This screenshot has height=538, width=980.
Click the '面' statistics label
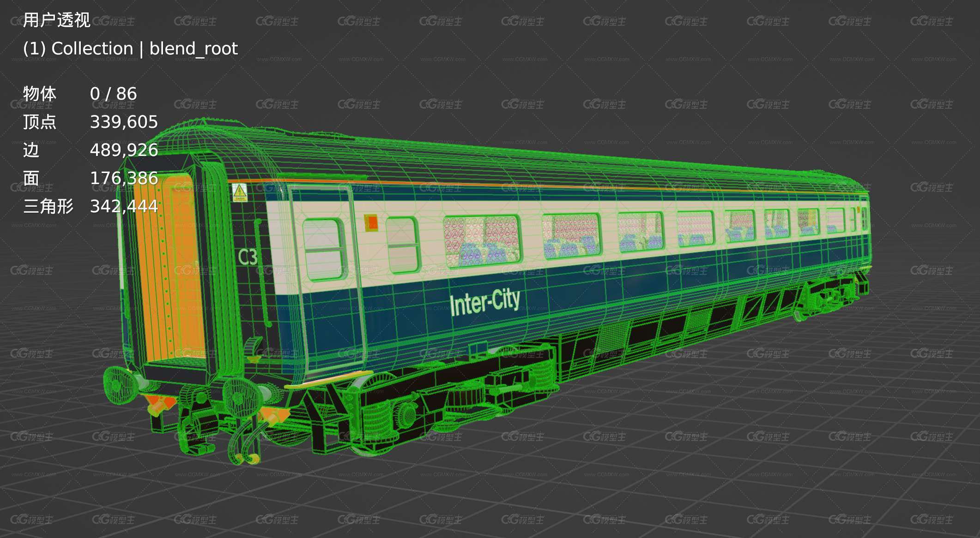coord(31,178)
